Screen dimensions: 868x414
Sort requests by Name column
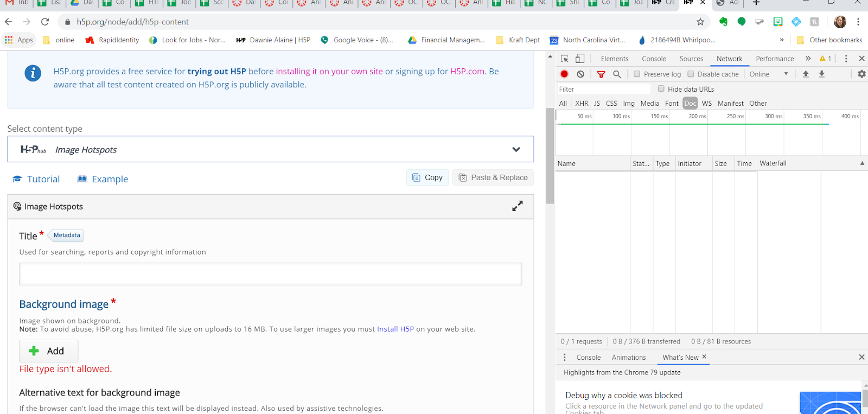[x=593, y=163]
